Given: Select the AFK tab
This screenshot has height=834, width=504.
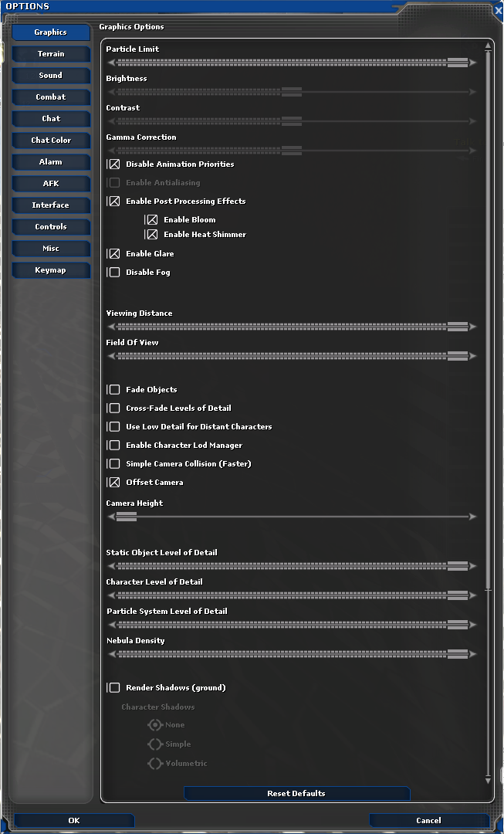Looking at the screenshot, I should 50,184.
